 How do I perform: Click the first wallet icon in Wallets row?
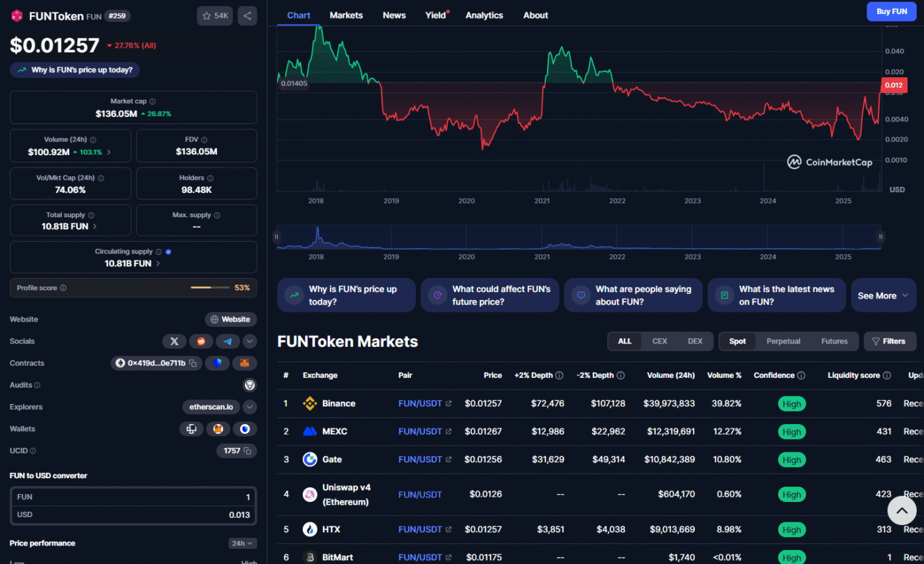[191, 429]
